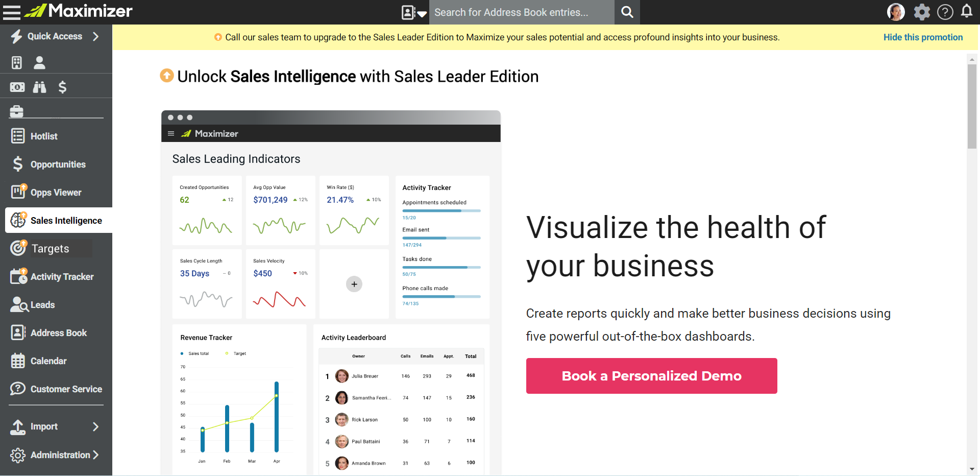
Task: Expand the Administration submenu arrow
Action: coord(95,455)
